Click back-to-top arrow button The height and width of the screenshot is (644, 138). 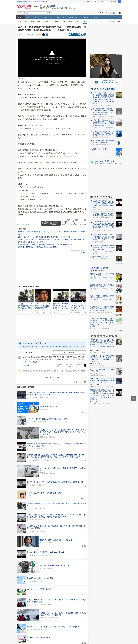(133, 398)
